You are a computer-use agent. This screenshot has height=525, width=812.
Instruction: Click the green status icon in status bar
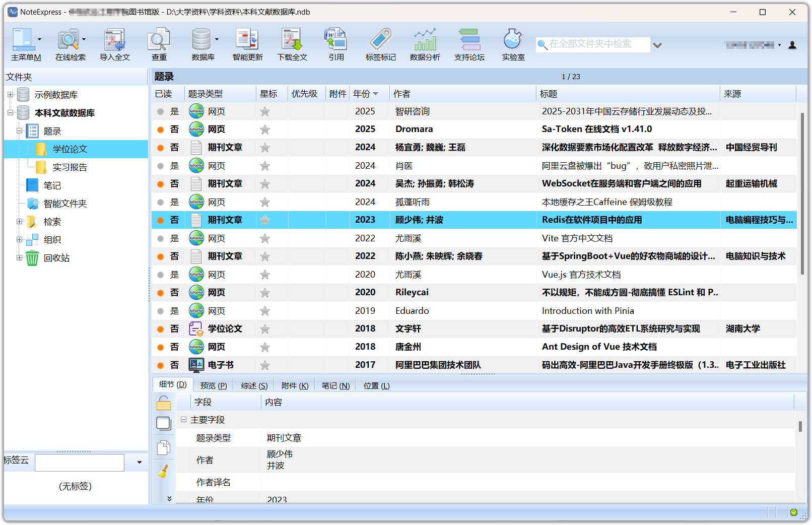tap(794, 512)
